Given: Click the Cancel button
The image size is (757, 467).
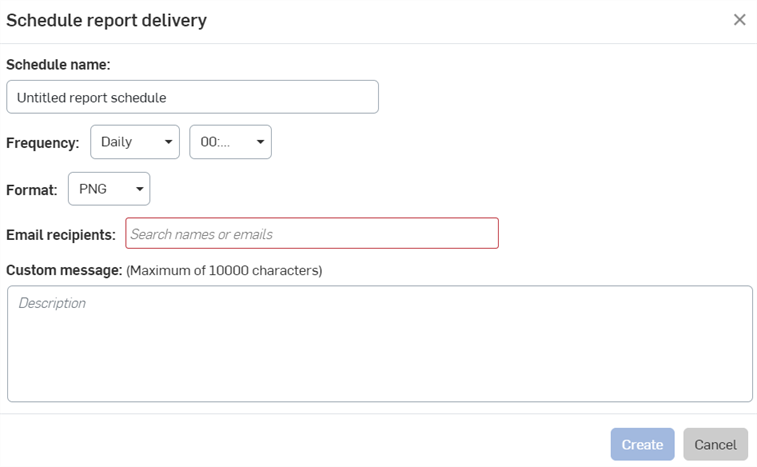Looking at the screenshot, I should pyautogui.click(x=715, y=444).
